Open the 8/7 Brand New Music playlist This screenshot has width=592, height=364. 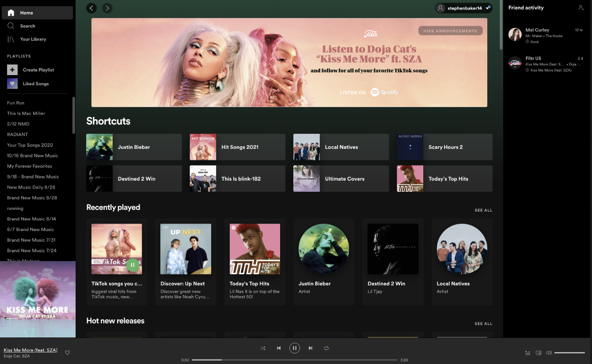[x=30, y=230]
